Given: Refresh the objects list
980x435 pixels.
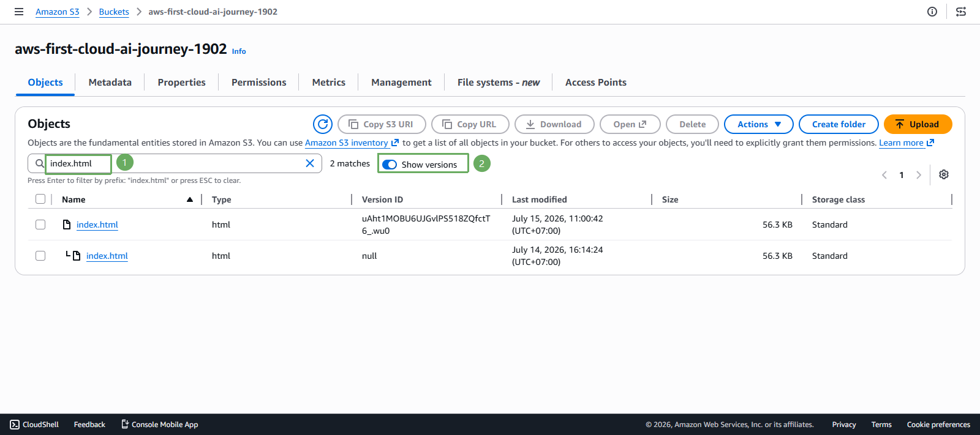Looking at the screenshot, I should point(323,124).
